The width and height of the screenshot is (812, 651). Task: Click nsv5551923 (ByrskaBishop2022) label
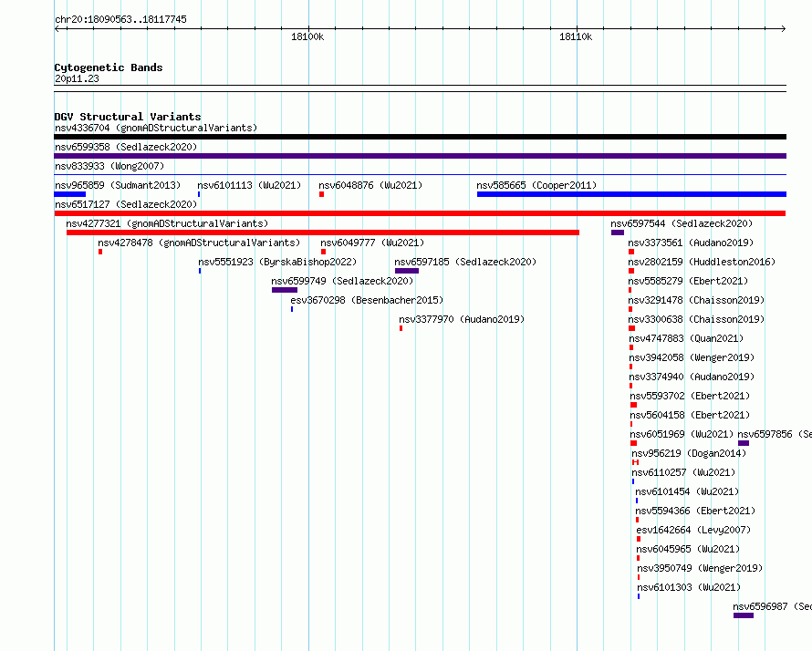pos(277,262)
